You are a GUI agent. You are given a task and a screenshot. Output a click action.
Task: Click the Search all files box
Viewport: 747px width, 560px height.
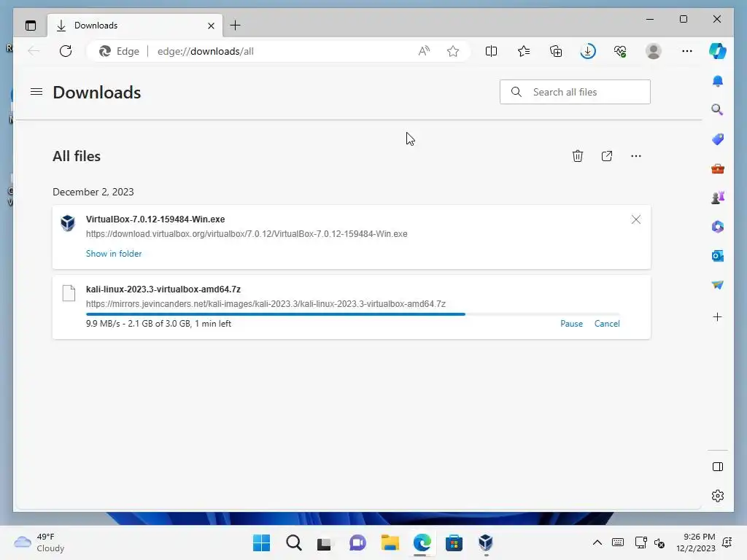tap(575, 92)
